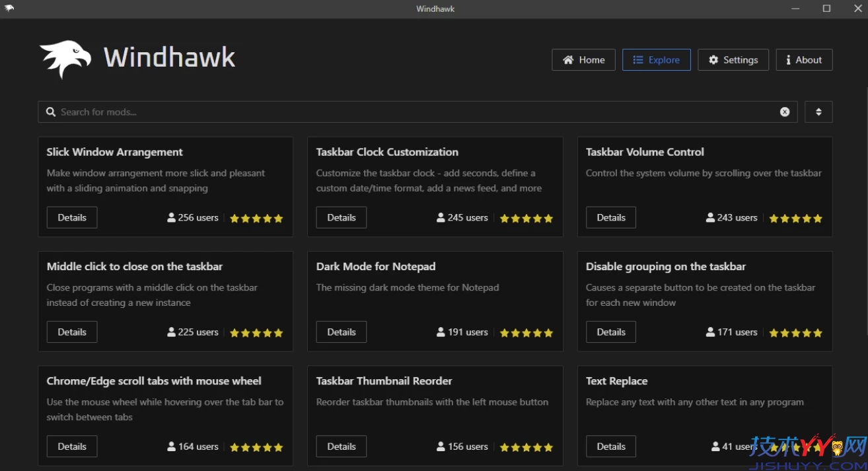
Task: Click a star rating on Text Replace
Action: point(796,447)
